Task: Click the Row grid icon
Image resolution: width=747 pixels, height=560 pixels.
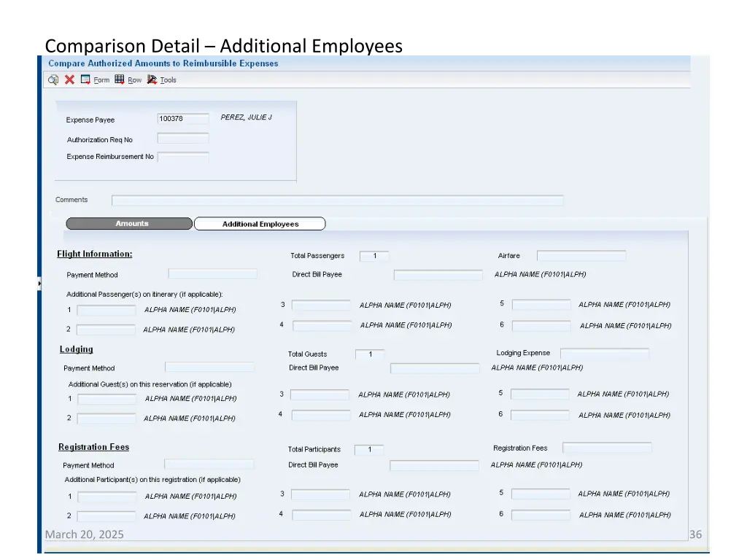Action: coord(120,79)
